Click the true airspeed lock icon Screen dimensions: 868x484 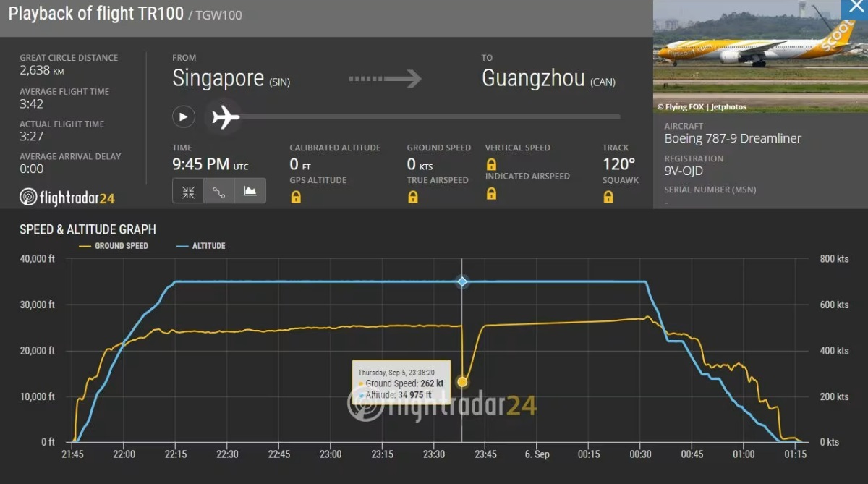click(x=412, y=197)
